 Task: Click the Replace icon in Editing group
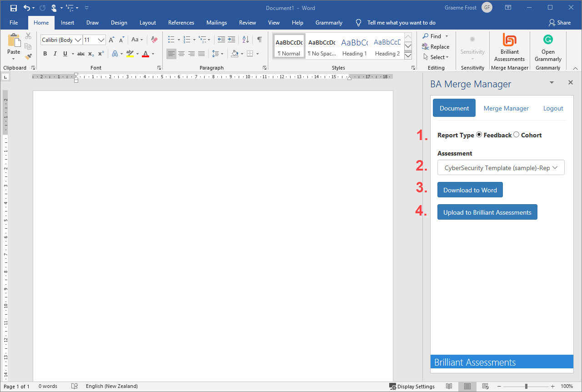pos(436,46)
